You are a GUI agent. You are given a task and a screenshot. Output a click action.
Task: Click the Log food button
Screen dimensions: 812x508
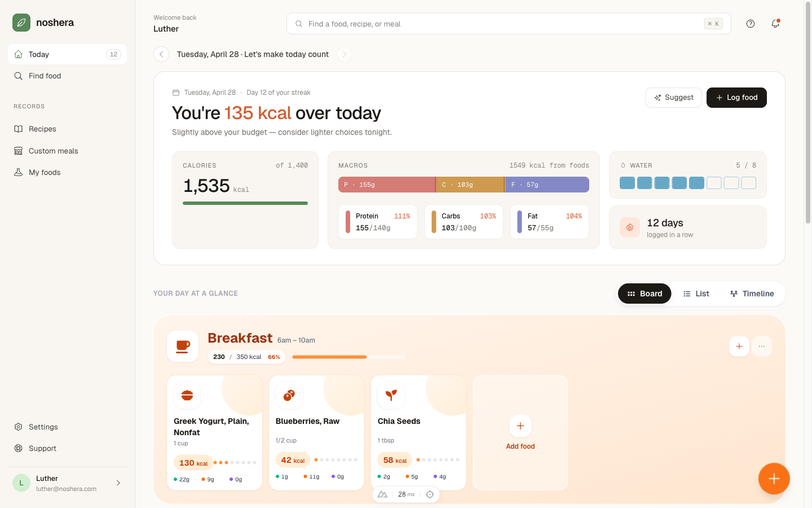[x=736, y=98]
